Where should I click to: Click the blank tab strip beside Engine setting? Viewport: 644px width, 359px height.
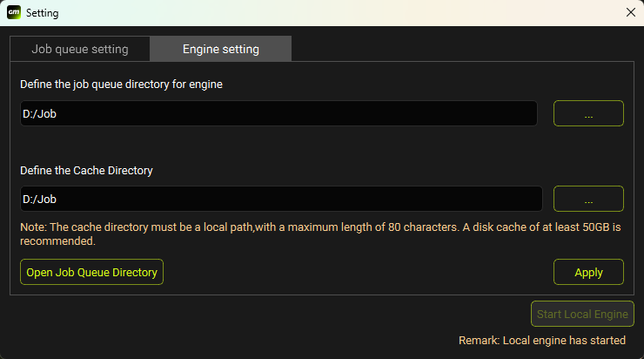(461, 49)
